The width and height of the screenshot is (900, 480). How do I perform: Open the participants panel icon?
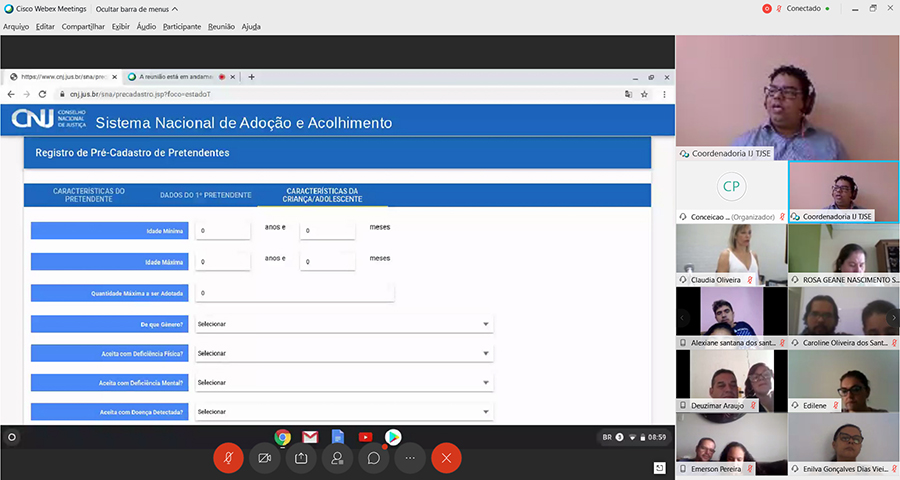(337, 457)
